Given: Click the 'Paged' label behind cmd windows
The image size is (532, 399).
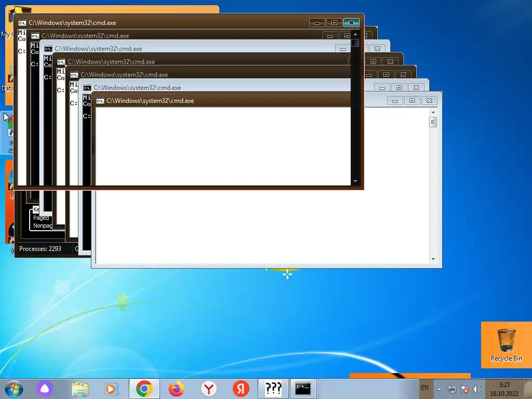Looking at the screenshot, I should [x=41, y=218].
